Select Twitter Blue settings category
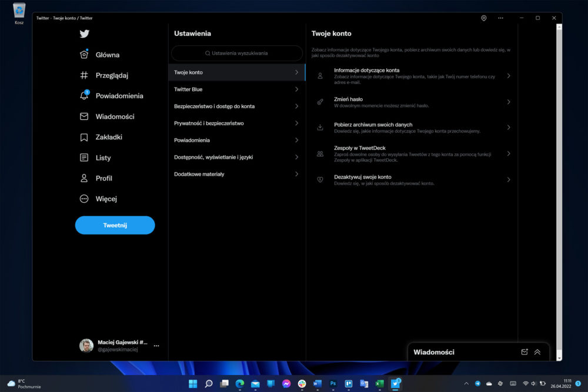 point(237,89)
